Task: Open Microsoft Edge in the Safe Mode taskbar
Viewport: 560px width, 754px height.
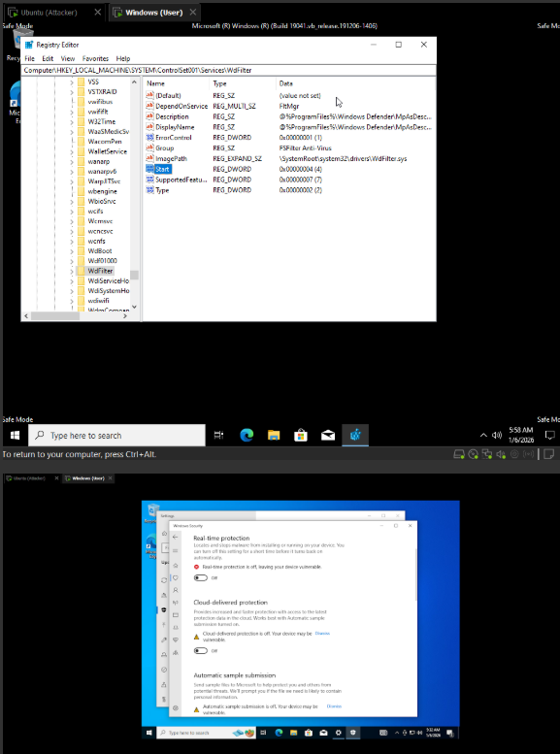Action: (247, 435)
